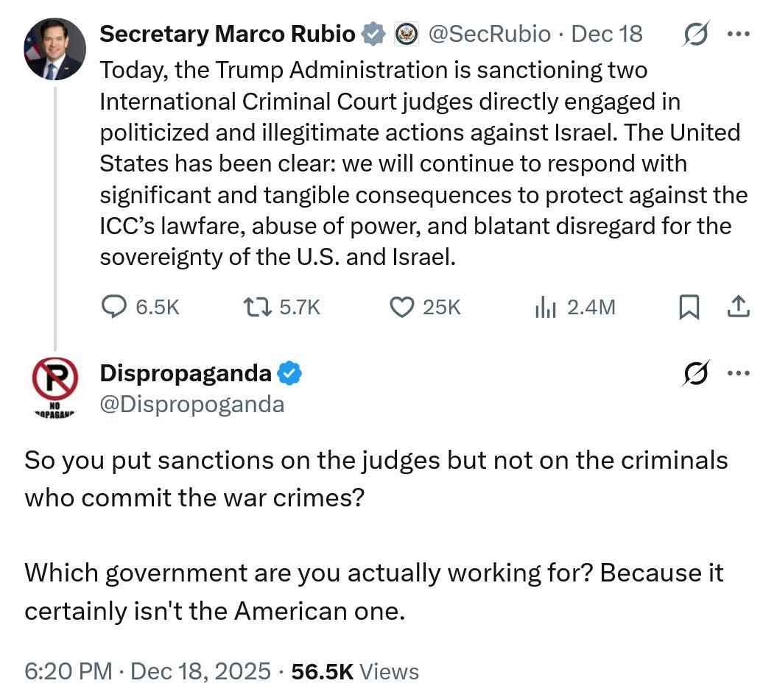Click the 6:20 PM · Dec 18, 2025 timestamp
777x700 pixels.
[147, 671]
